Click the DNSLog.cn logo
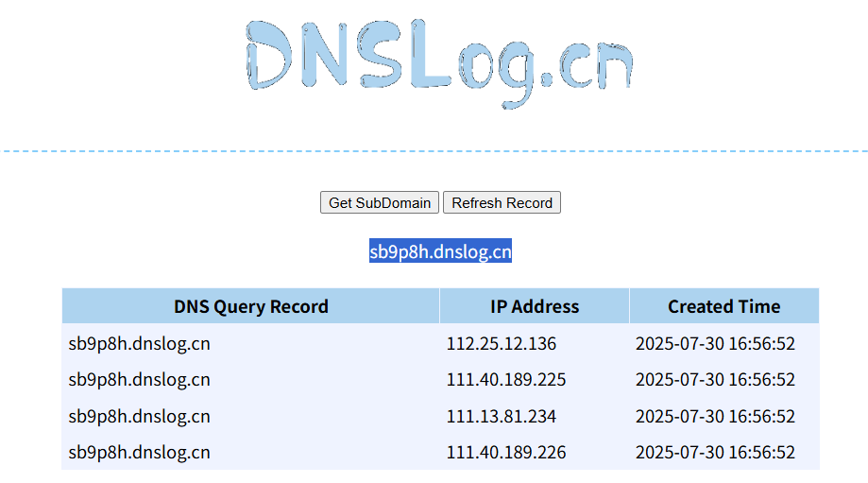 click(439, 63)
